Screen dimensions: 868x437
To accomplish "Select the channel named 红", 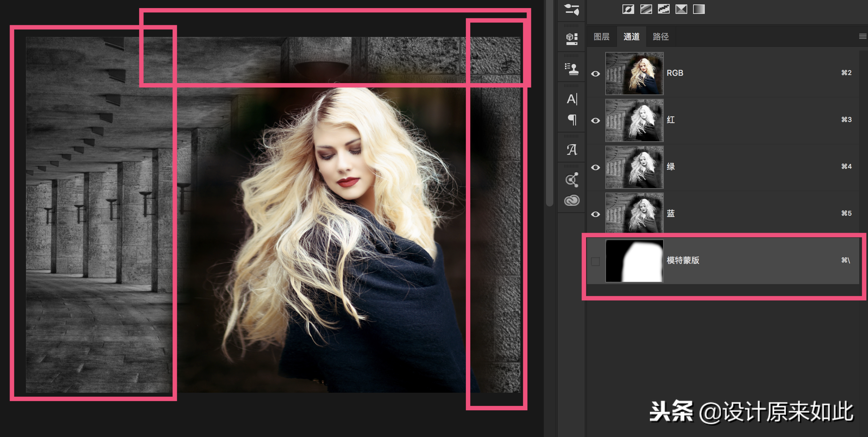I will coord(671,120).
